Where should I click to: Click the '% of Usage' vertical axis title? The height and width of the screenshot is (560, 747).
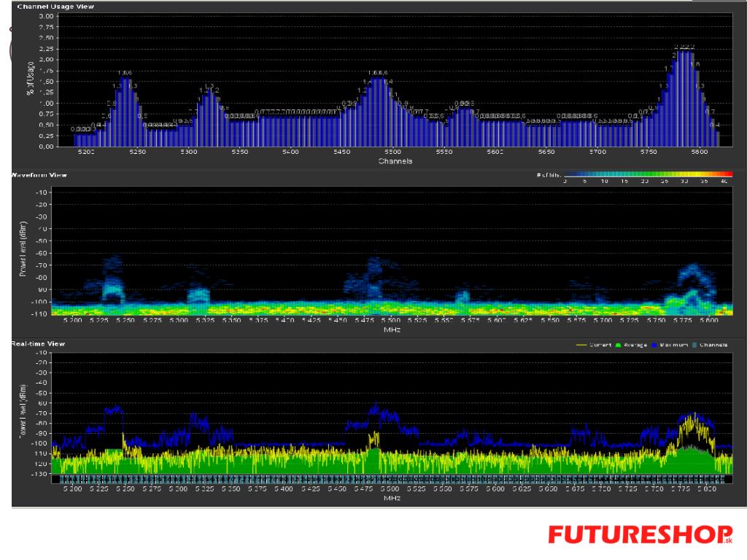point(31,79)
